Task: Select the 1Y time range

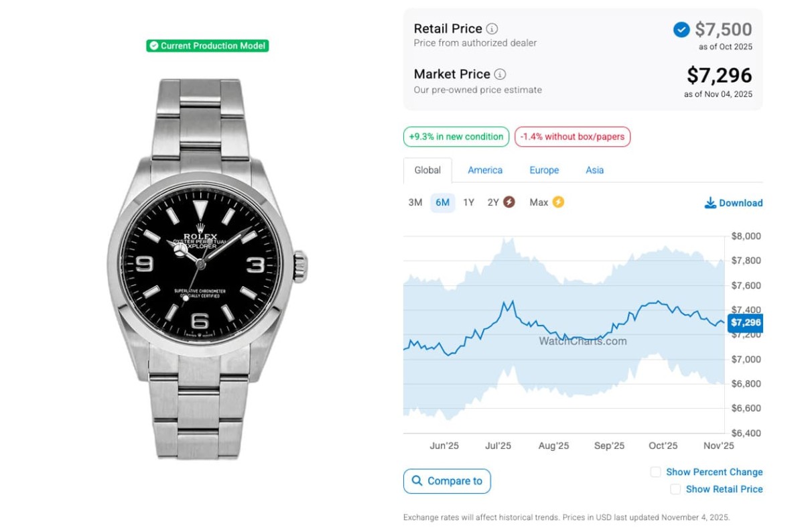Action: (x=468, y=202)
